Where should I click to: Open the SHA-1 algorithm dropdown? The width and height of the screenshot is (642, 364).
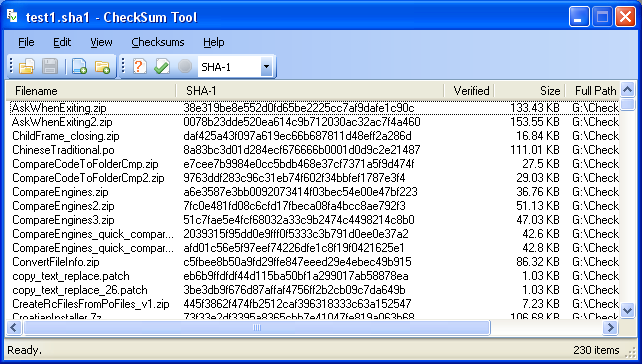point(267,66)
